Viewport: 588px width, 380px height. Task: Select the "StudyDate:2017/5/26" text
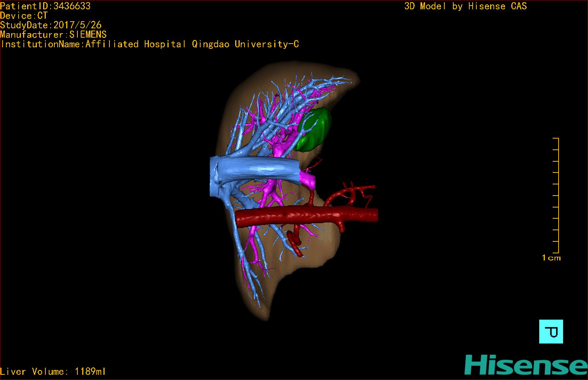point(51,25)
